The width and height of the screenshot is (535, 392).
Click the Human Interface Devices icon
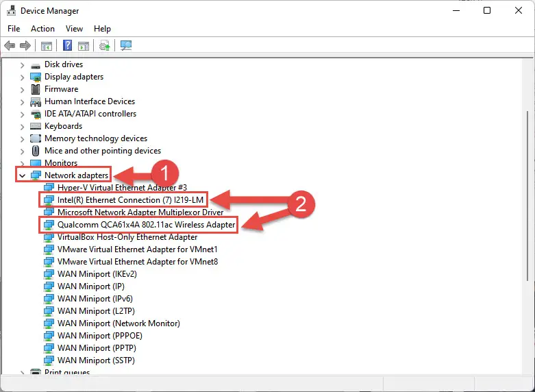coord(36,101)
